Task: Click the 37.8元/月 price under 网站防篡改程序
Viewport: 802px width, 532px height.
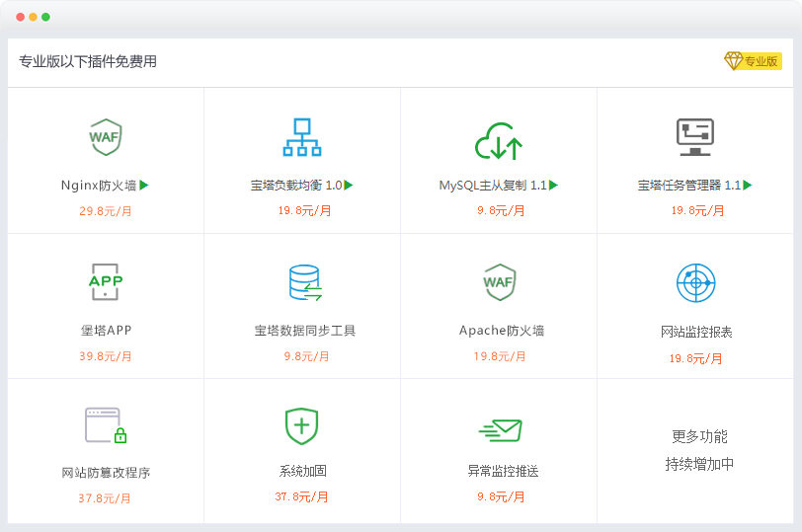Action: click(x=105, y=498)
